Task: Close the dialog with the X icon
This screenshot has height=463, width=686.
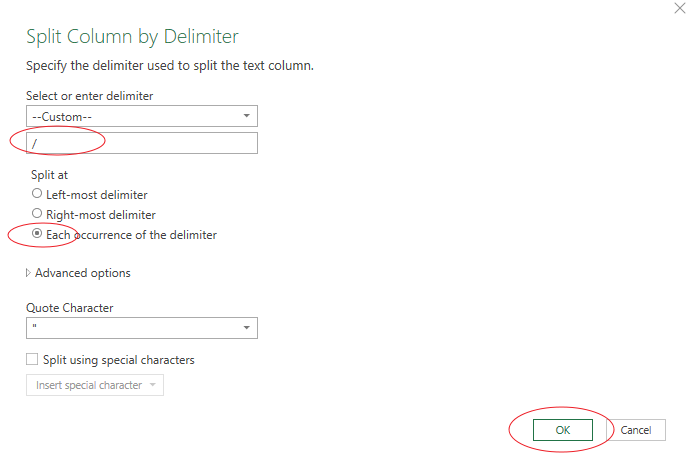Action: [x=668, y=8]
